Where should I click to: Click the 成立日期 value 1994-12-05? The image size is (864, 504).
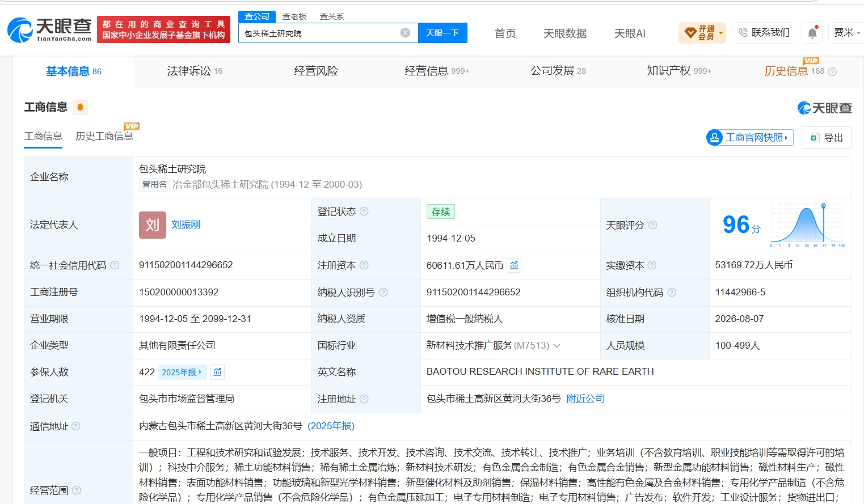pyautogui.click(x=451, y=239)
